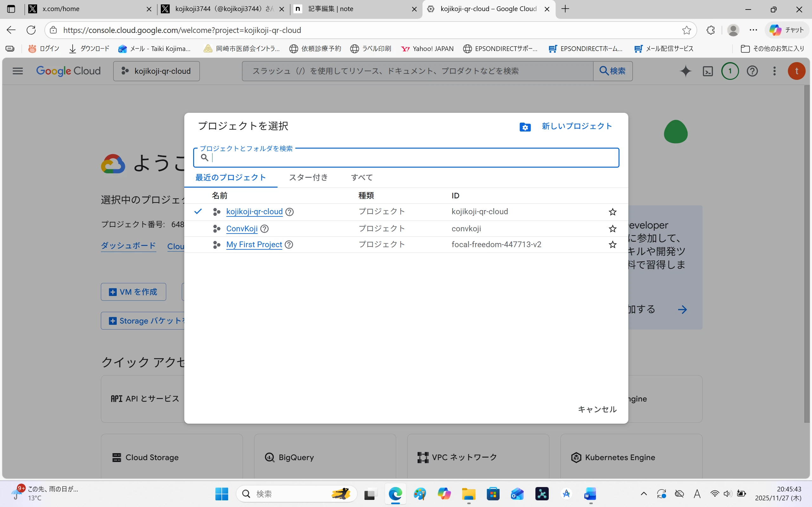This screenshot has width=812, height=507.
Task: Star the ConvKoji project
Action: 612,229
